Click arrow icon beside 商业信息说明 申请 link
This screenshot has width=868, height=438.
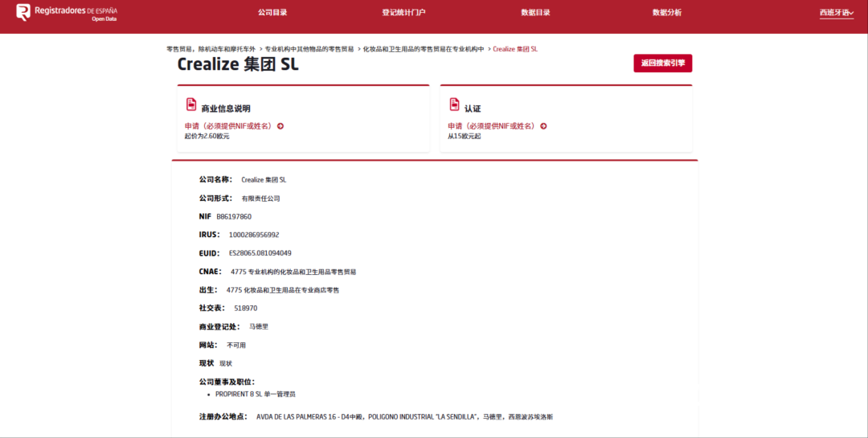tap(280, 126)
